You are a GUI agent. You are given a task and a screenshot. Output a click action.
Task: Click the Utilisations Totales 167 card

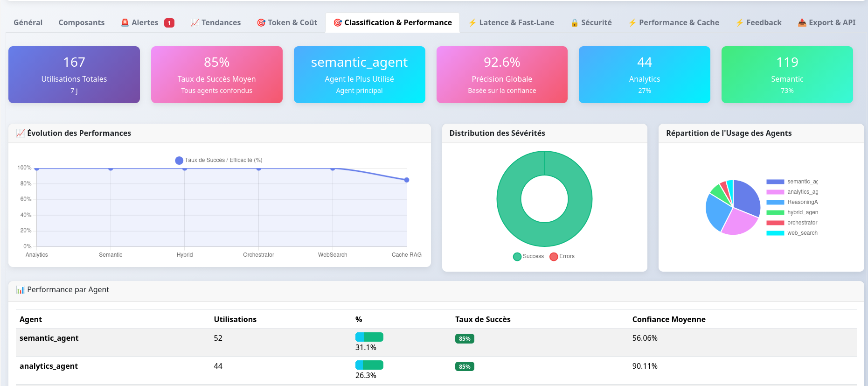pyautogui.click(x=74, y=75)
